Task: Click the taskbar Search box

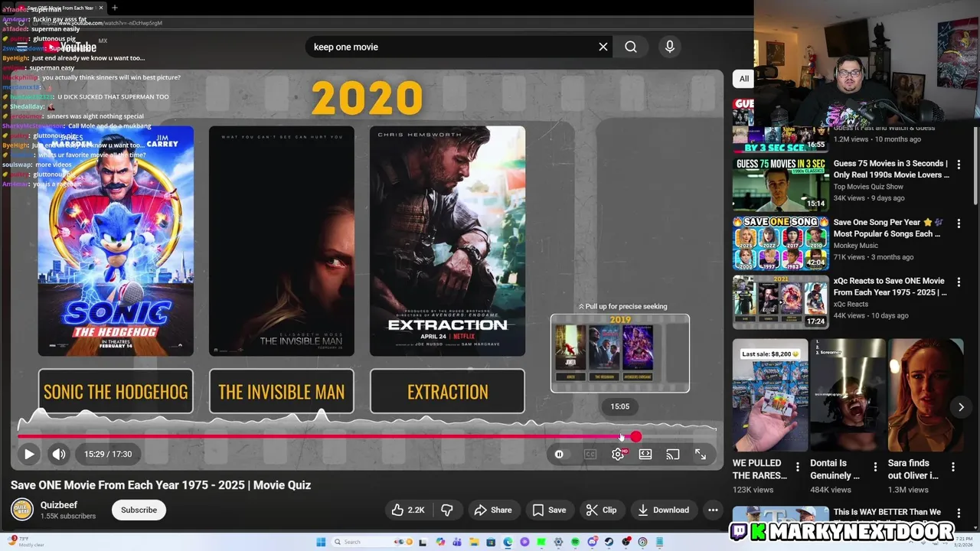Action: click(373, 542)
